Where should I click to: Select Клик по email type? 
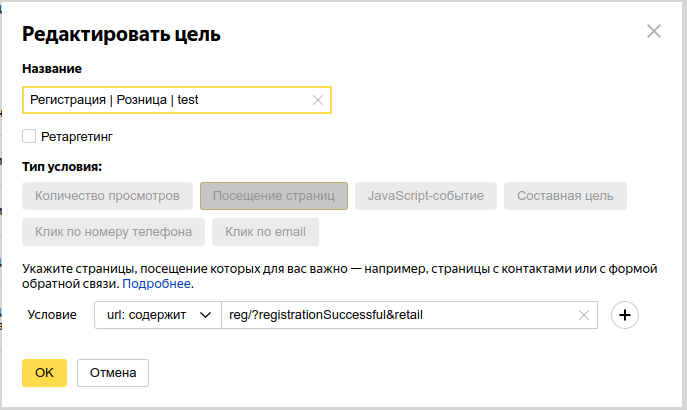[x=266, y=232]
